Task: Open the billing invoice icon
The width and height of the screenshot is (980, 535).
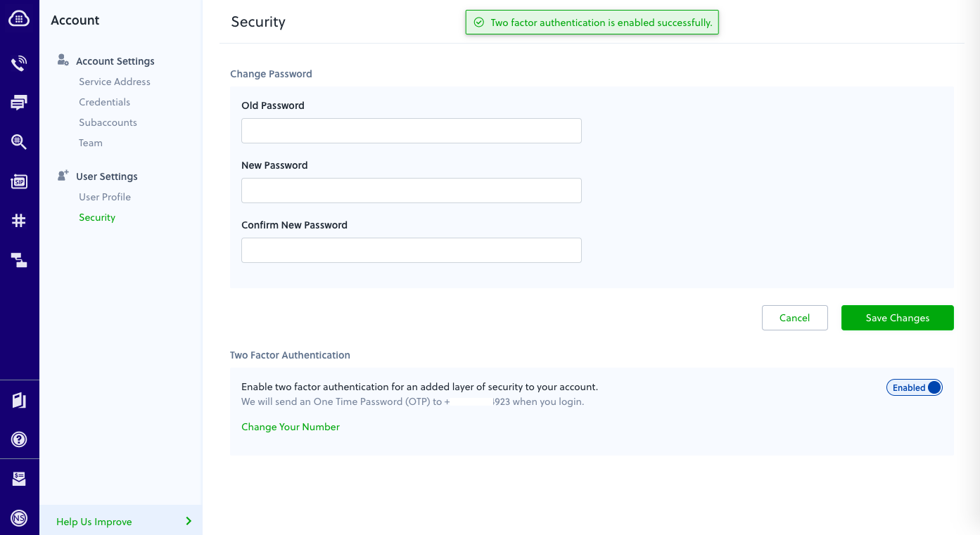Action: [19, 478]
